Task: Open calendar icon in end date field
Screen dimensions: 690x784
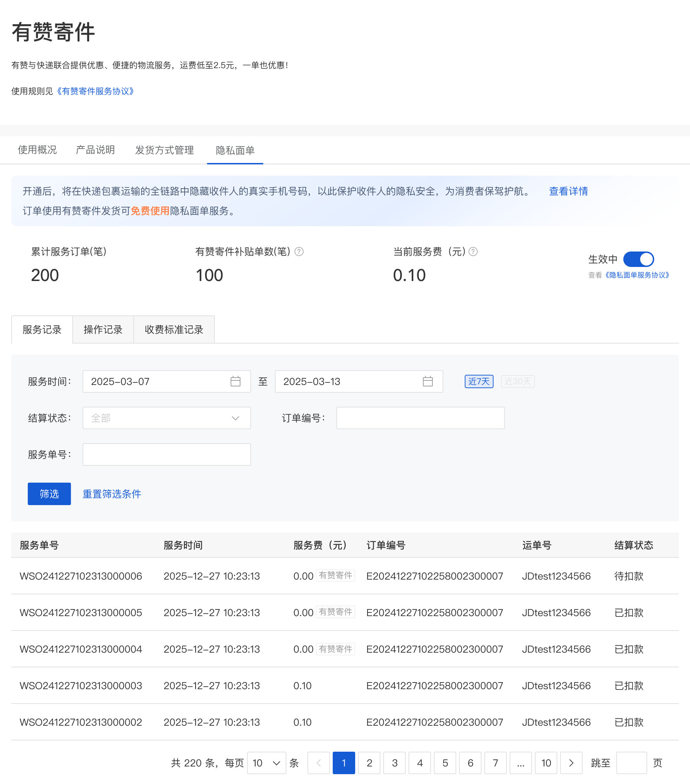Action: [x=428, y=381]
